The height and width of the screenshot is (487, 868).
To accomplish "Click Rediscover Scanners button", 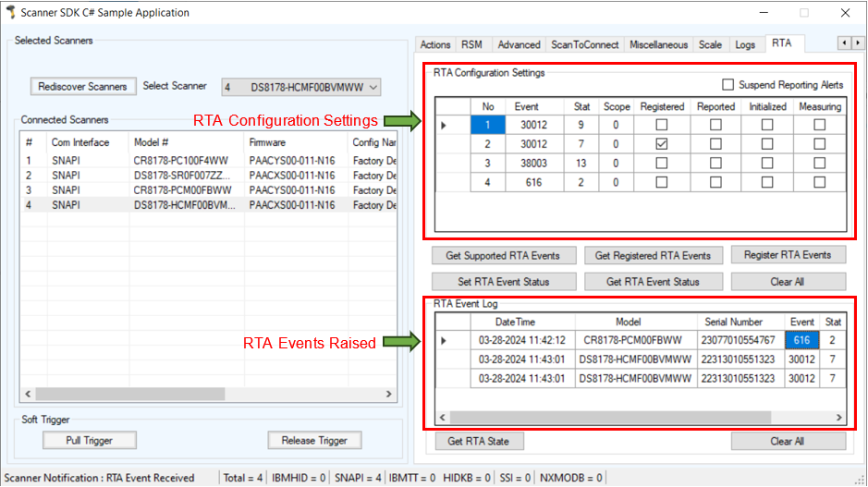I will point(82,87).
